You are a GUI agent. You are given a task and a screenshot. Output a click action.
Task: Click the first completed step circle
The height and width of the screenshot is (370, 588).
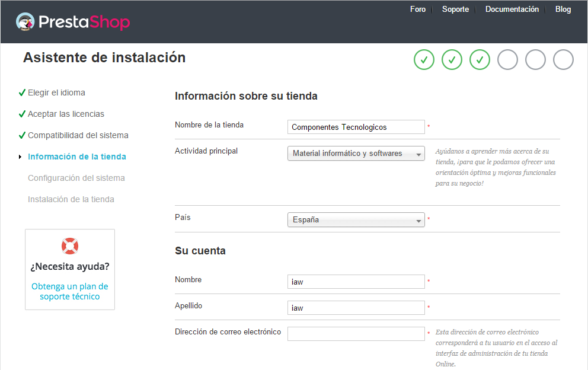pyautogui.click(x=424, y=60)
